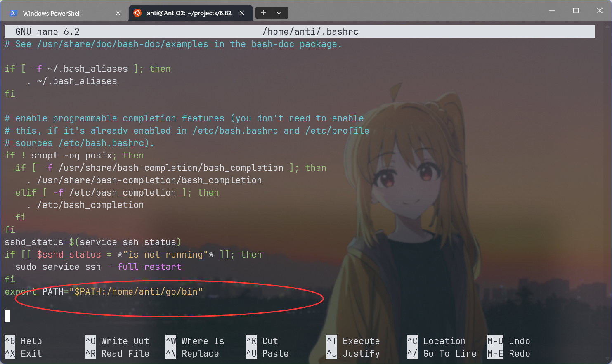Click the ^W Where Is shortcut
The image size is (612, 364).
(195, 341)
